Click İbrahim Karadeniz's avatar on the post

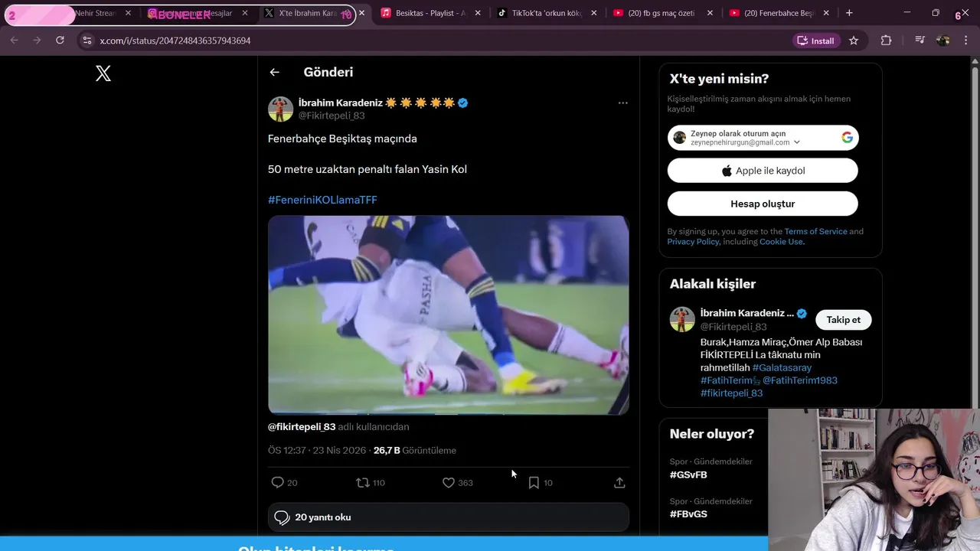[280, 109]
